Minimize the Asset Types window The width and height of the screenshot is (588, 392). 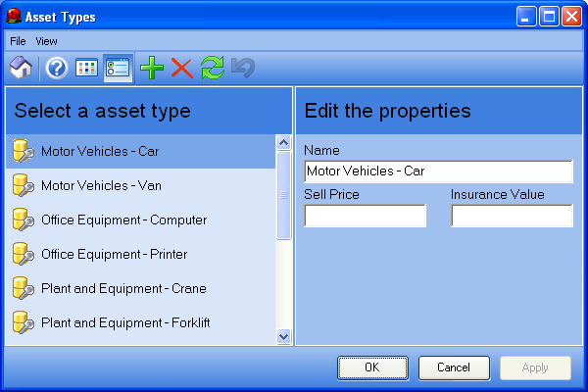point(525,17)
